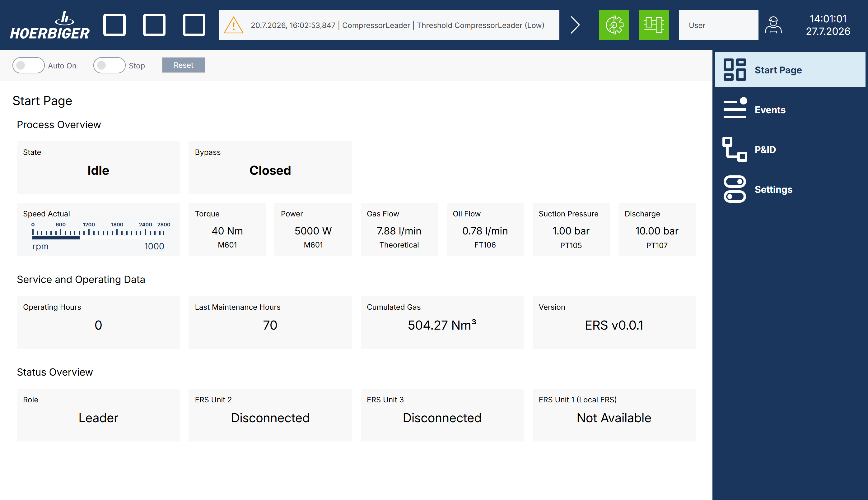
Task: Click the Process Overview heading
Action: [x=59, y=125]
